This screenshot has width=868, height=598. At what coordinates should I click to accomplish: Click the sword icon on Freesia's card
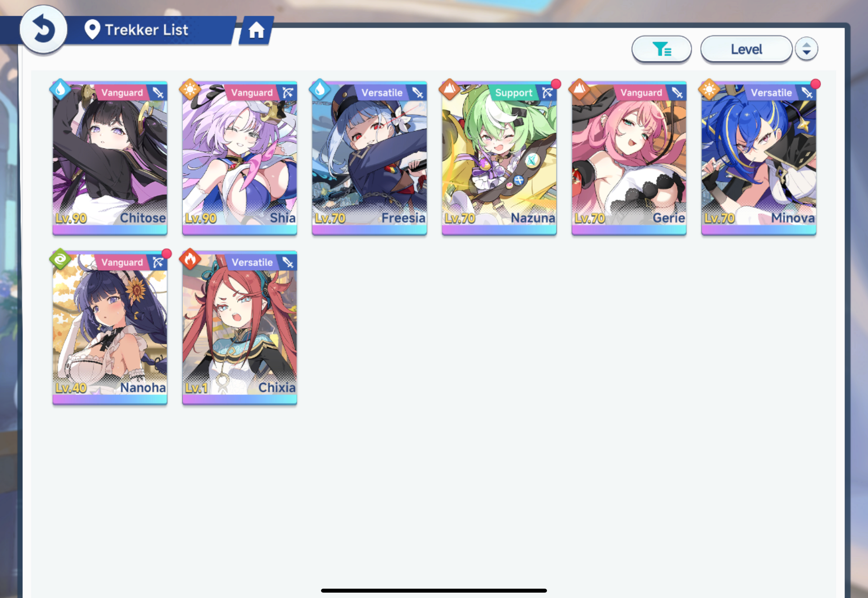point(418,92)
